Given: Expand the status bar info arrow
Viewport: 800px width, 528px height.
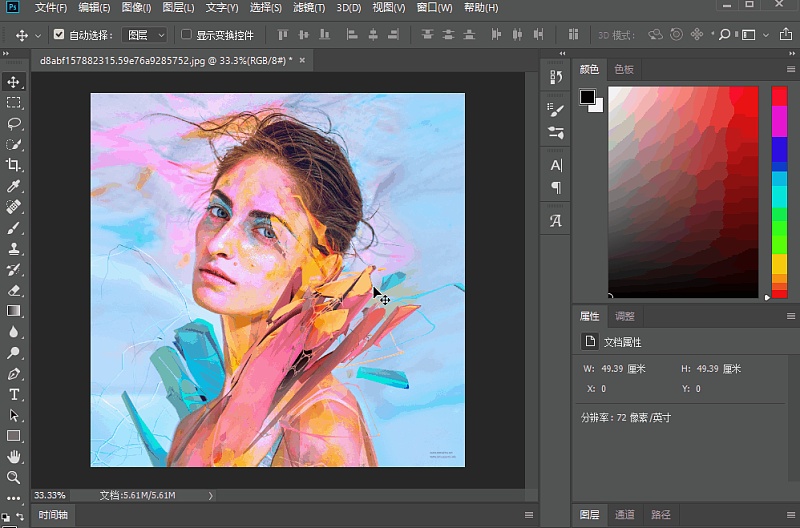Looking at the screenshot, I should pos(210,495).
